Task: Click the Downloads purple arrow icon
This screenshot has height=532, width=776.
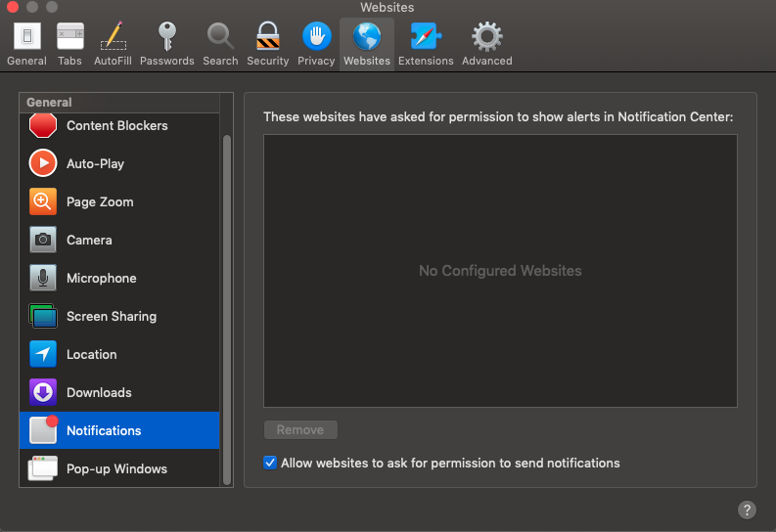Action: (43, 392)
